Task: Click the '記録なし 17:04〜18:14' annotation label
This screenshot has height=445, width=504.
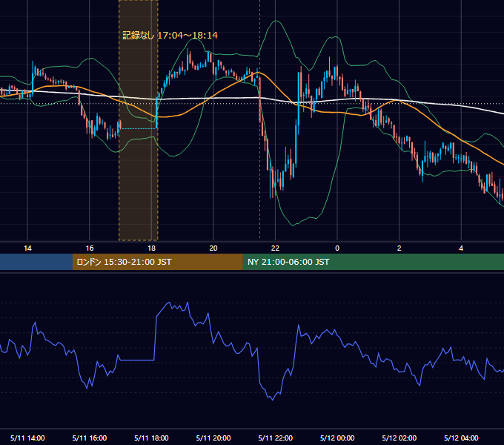Action: point(170,36)
